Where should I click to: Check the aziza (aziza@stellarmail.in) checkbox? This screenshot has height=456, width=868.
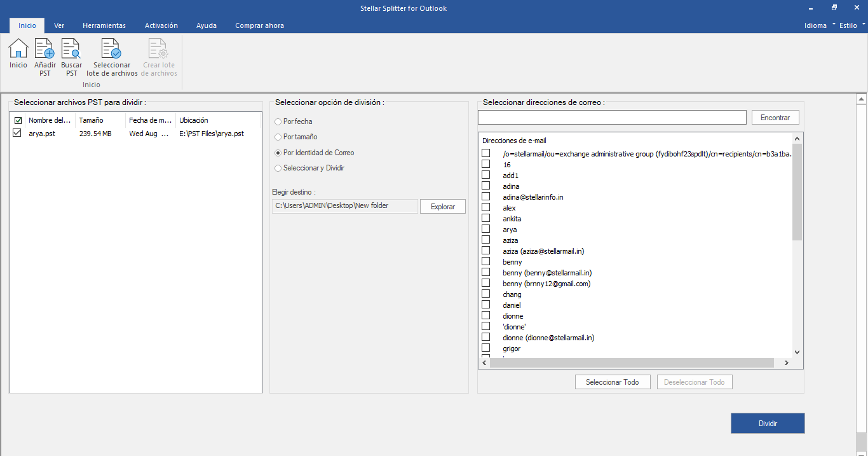pos(486,251)
